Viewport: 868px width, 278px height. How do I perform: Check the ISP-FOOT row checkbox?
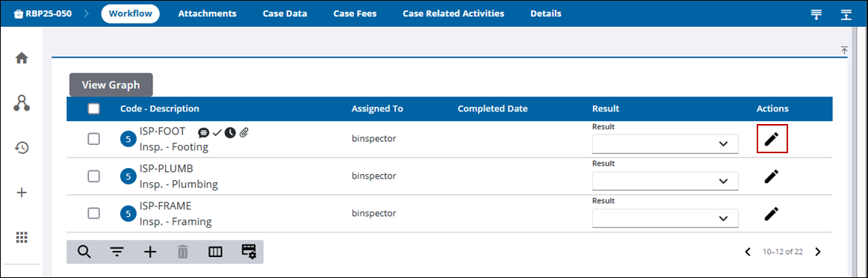click(94, 139)
